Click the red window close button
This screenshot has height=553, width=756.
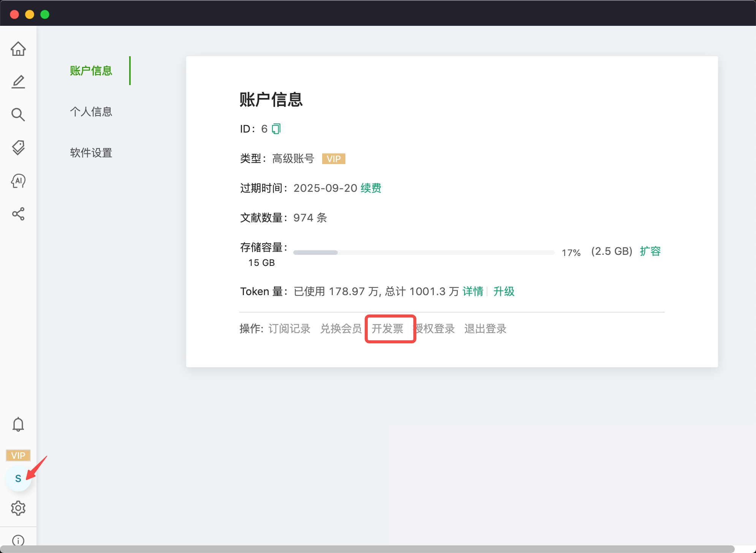[x=14, y=14]
